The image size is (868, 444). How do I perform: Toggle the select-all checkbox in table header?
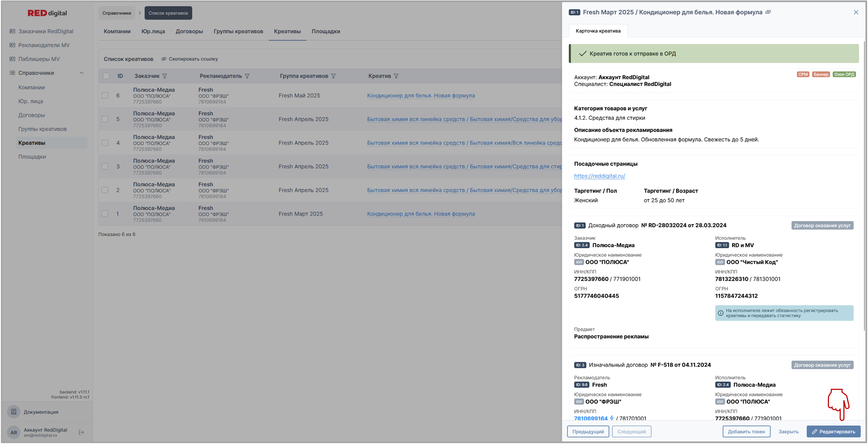point(106,76)
